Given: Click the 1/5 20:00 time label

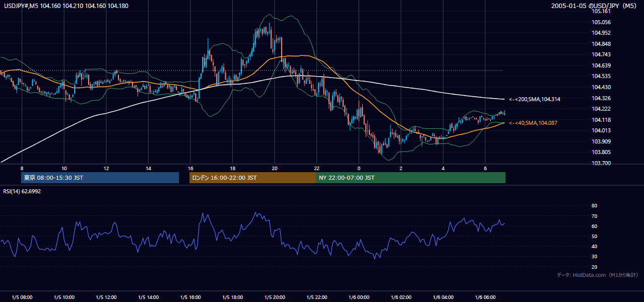Looking at the screenshot, I should (275, 297).
